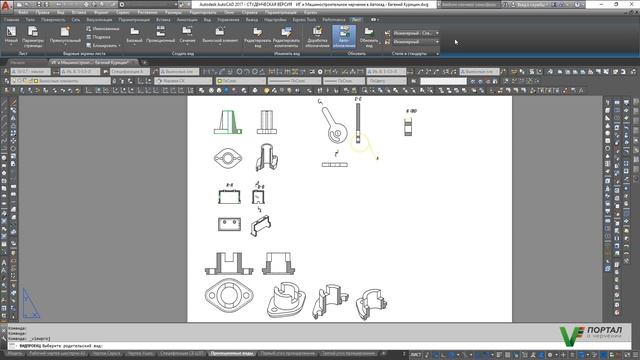Screen dimensions: 640x360
Task: Click Редактировать компоненты button
Action: tap(286, 37)
